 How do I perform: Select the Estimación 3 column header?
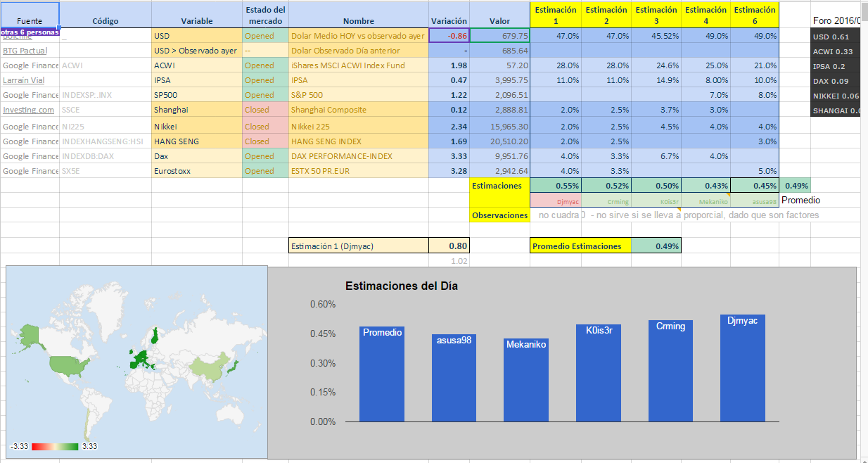click(656, 15)
